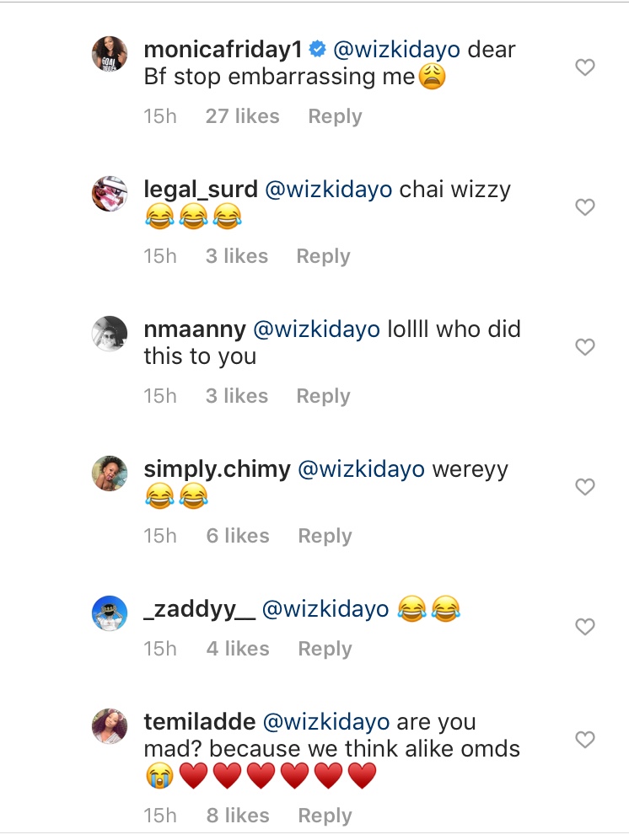The width and height of the screenshot is (629, 840).
Task: Tap @wizkidayo mention in legal_surd's comment
Action: click(x=329, y=190)
